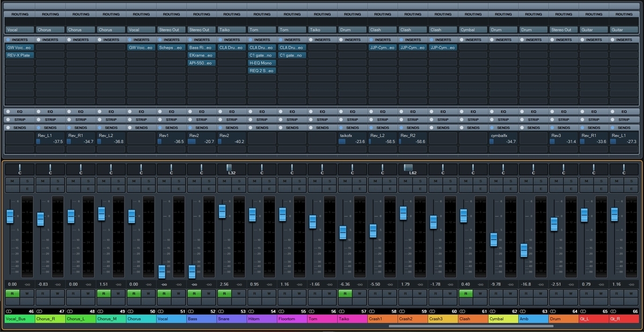Click the stereo link icon on channel 53

coord(220,311)
